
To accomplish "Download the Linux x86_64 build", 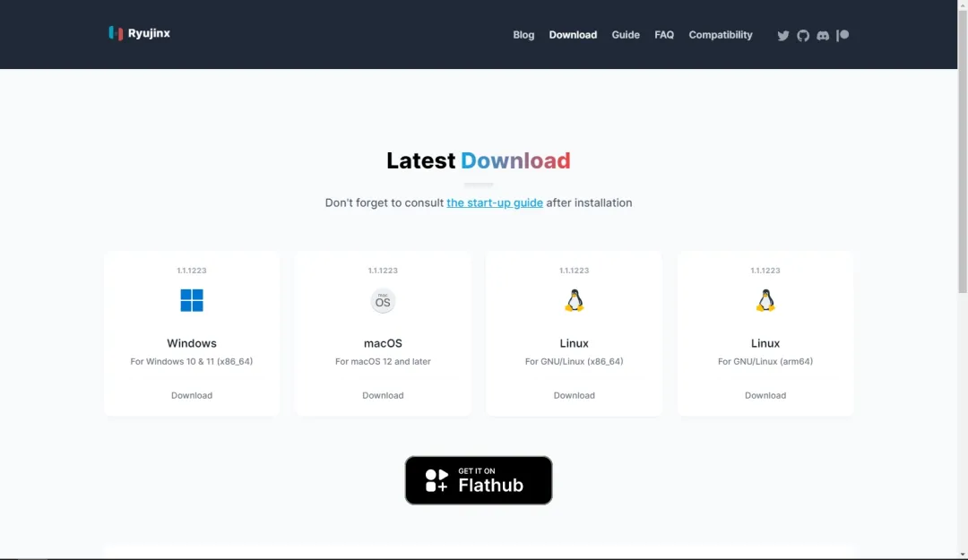I will tap(575, 395).
